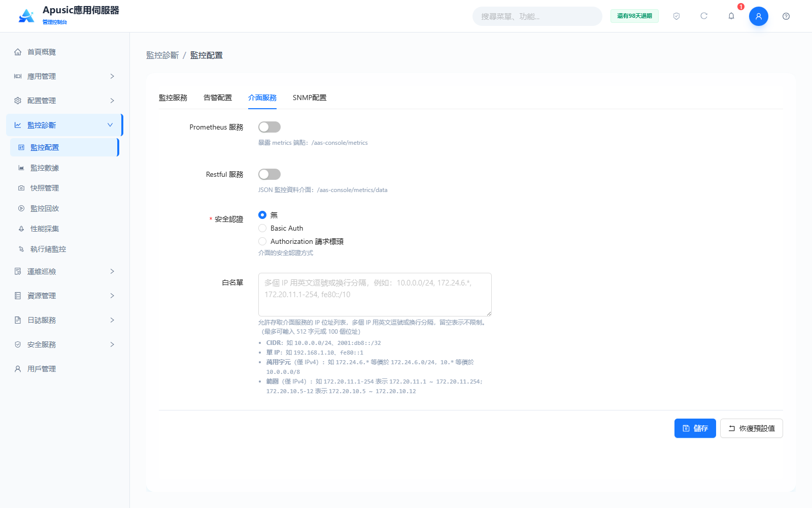The width and height of the screenshot is (812, 508).
Task: Click the play icon for 監控回放
Action: coord(21,208)
